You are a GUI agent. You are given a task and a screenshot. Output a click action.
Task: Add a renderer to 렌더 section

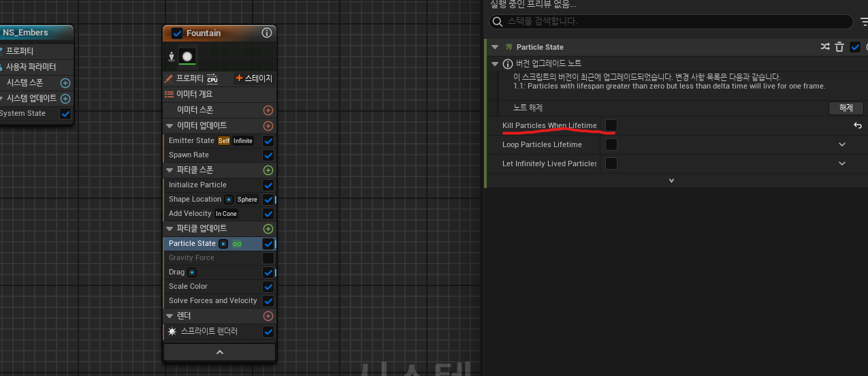coord(268,316)
